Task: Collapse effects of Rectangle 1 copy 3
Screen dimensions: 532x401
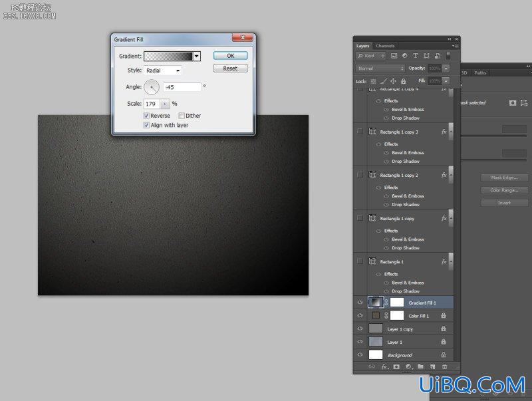Action: [x=451, y=132]
